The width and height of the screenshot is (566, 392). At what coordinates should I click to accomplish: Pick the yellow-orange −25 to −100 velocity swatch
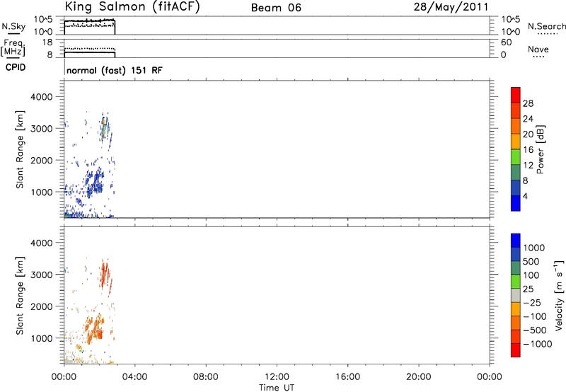pyautogui.click(x=516, y=309)
